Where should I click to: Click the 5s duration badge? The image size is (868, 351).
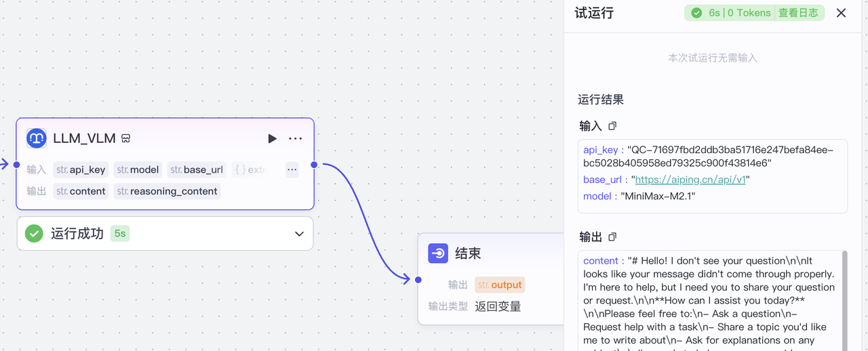(120, 234)
